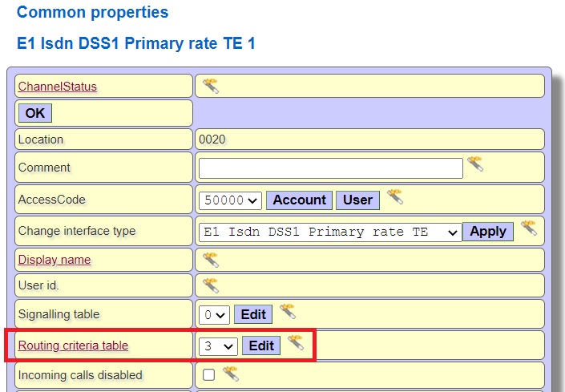The image size is (565, 392).
Task: Click wrench icon next to Comment field
Action: 475,165
